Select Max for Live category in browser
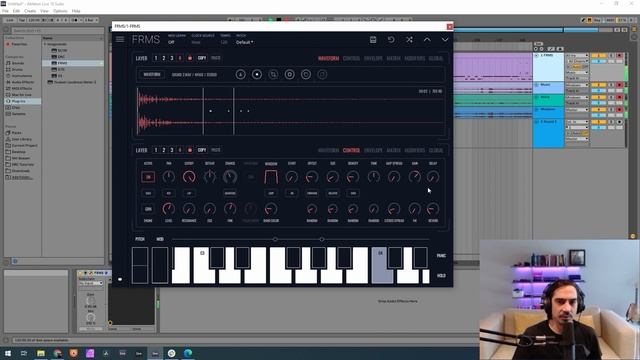 coord(21,95)
